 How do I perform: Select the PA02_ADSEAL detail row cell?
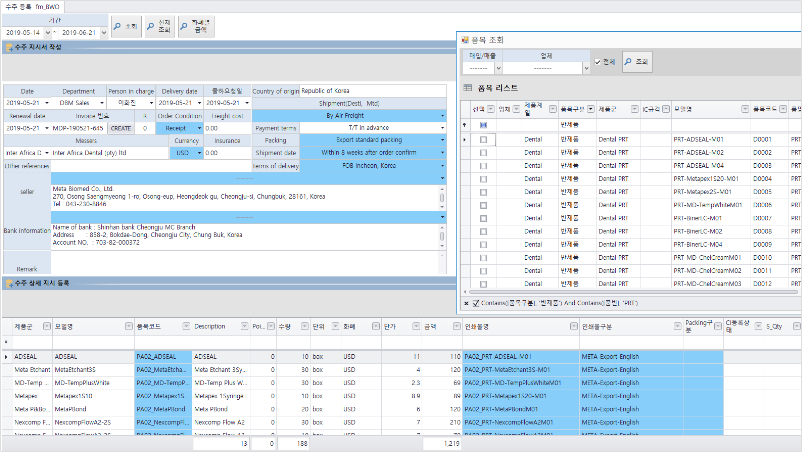click(163, 356)
